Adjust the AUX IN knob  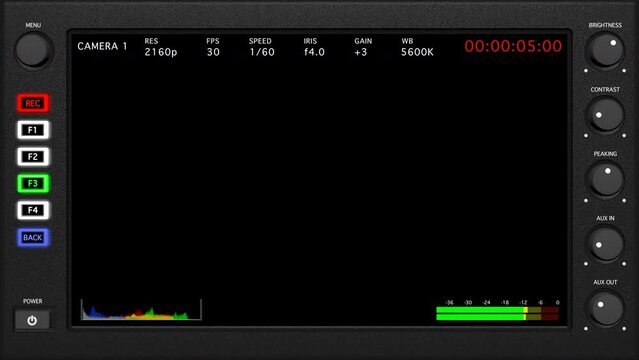pos(605,244)
